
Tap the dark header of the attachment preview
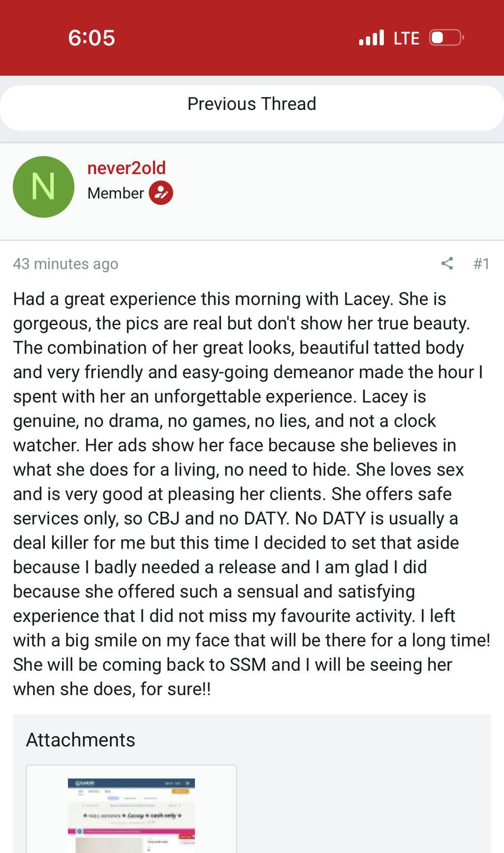click(x=131, y=783)
